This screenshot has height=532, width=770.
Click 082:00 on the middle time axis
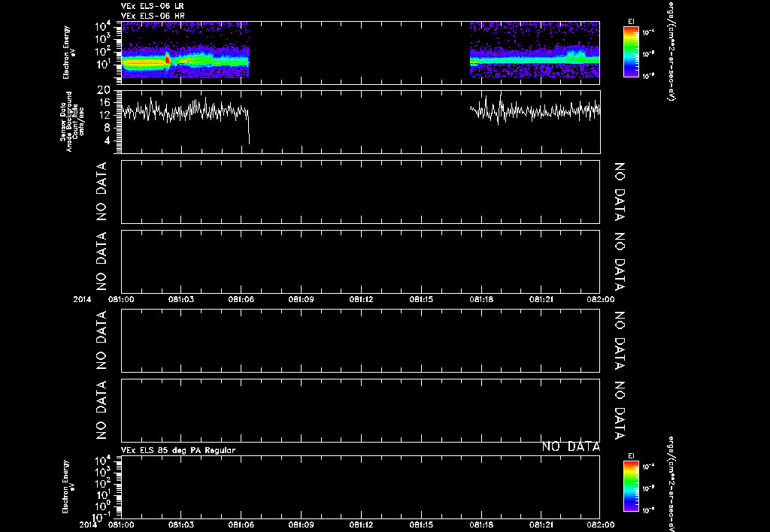point(601,299)
